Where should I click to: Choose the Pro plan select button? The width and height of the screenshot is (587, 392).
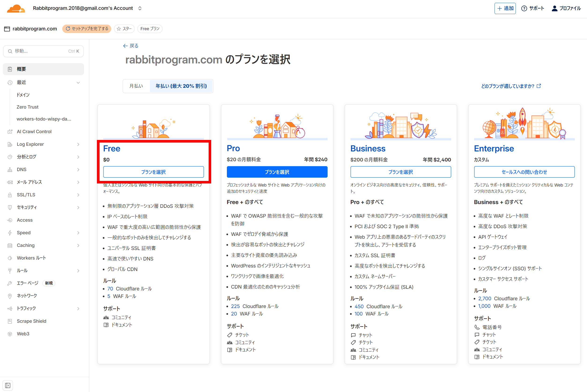coord(277,172)
